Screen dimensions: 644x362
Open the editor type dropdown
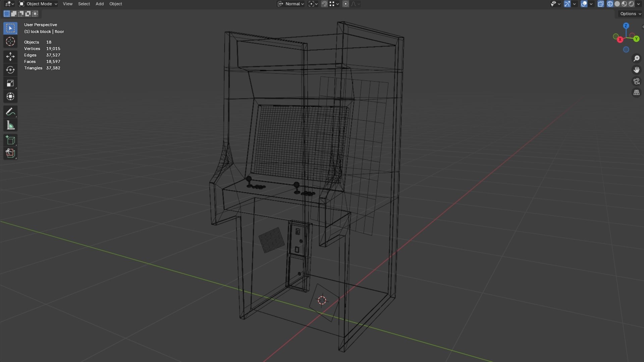(9, 4)
